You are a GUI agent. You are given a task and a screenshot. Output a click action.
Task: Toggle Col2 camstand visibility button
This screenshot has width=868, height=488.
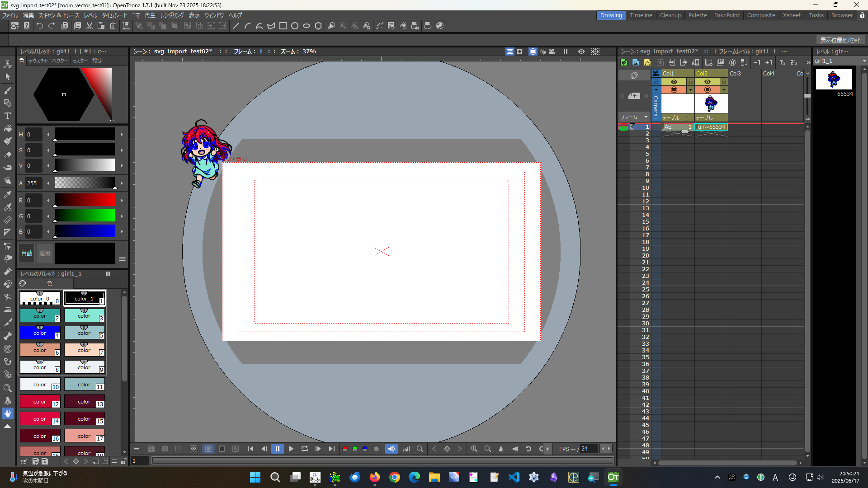708,90
